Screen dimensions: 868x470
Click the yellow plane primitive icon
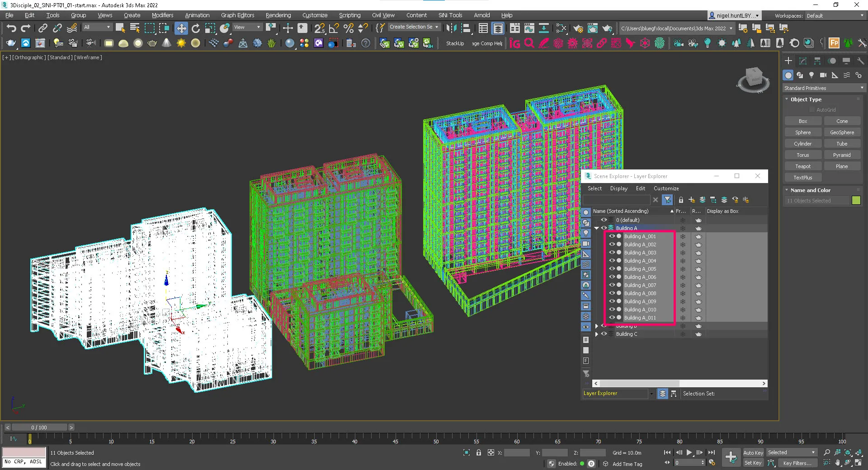(x=109, y=43)
